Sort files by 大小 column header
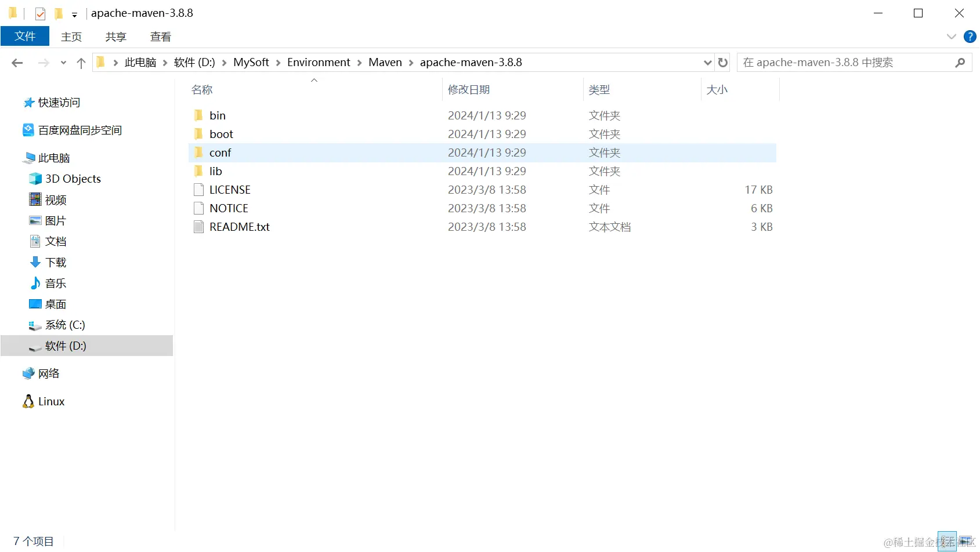This screenshot has height=552, width=980. tap(717, 90)
